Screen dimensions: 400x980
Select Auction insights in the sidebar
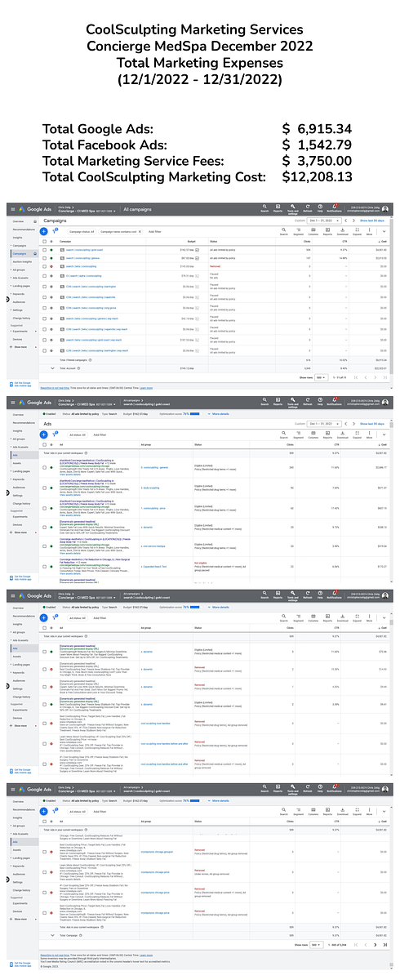coord(22,261)
